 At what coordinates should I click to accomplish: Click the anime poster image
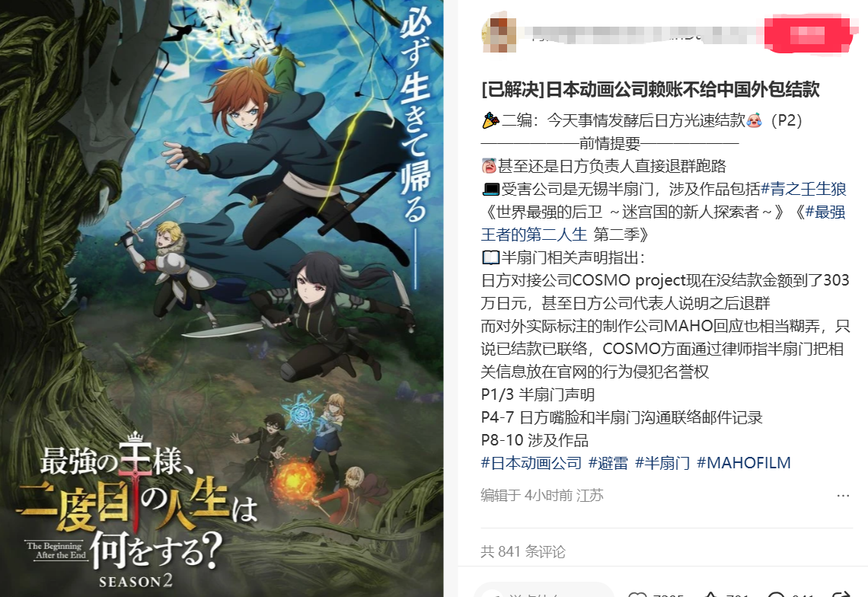(x=222, y=298)
